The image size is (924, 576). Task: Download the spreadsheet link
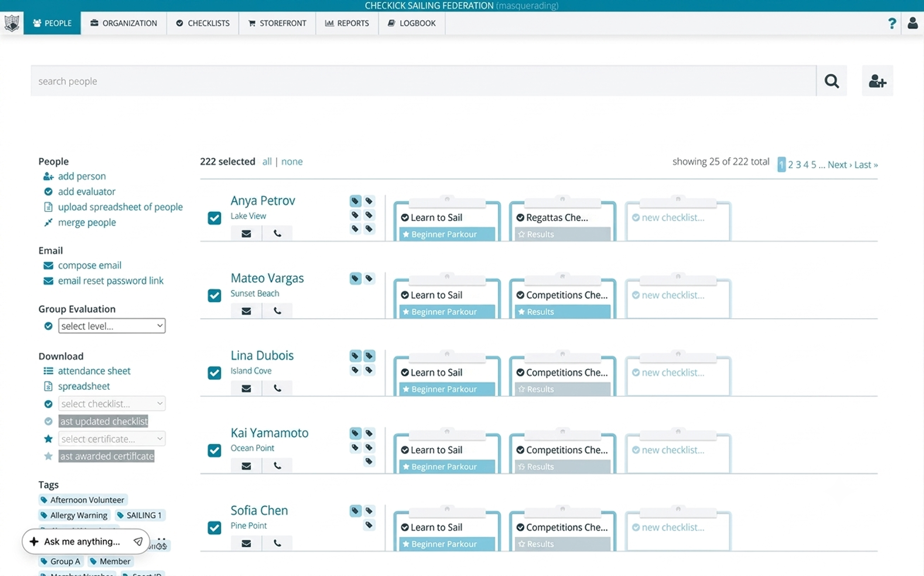pos(84,386)
